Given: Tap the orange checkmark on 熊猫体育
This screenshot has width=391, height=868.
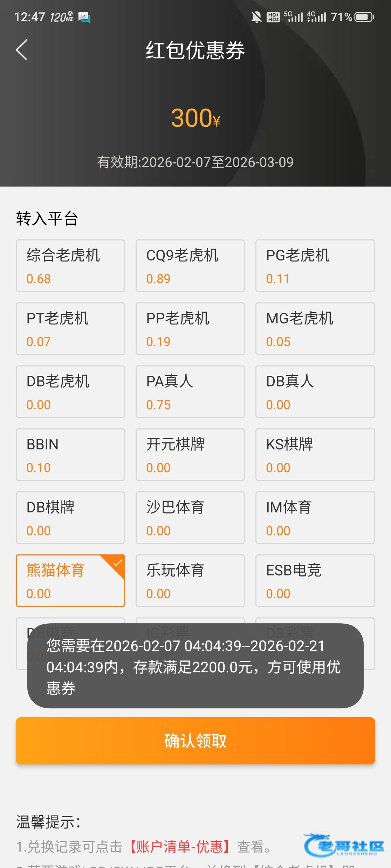Looking at the screenshot, I should click(x=117, y=563).
